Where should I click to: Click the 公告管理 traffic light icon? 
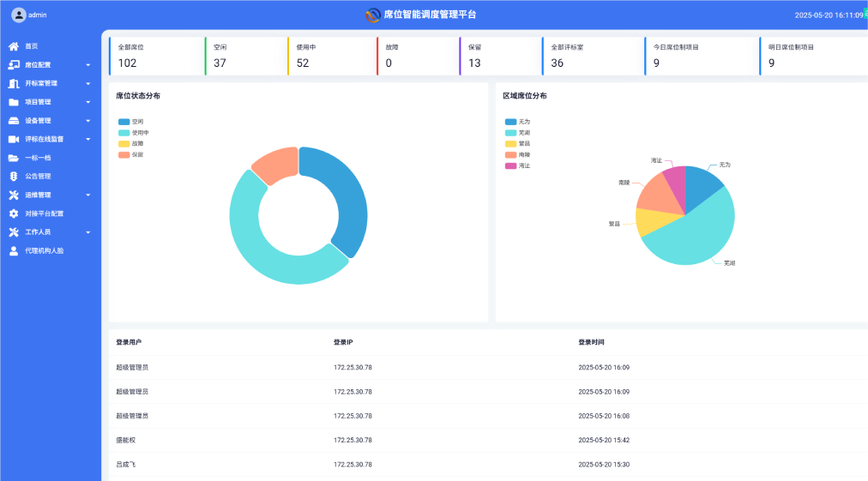pos(14,177)
